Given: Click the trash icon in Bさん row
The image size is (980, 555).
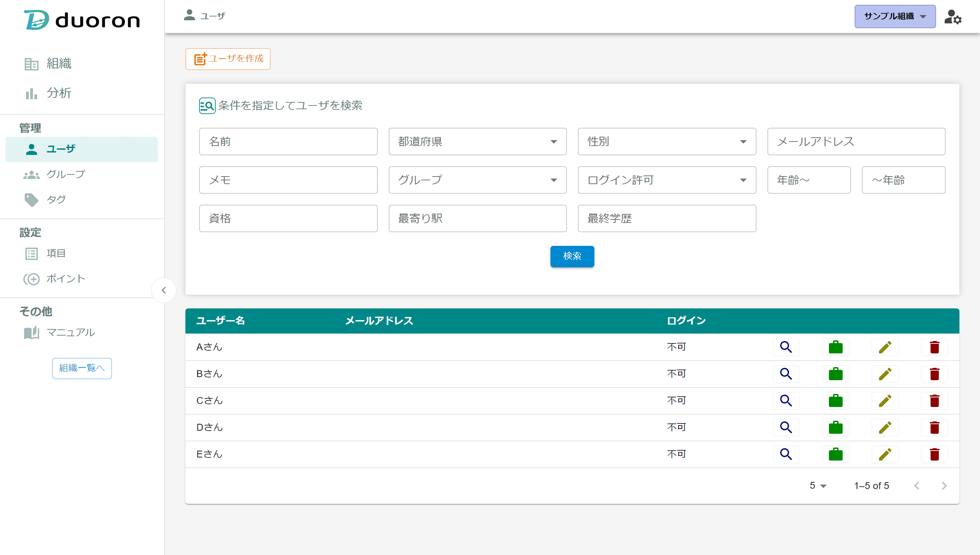Looking at the screenshot, I should pos(934,374).
